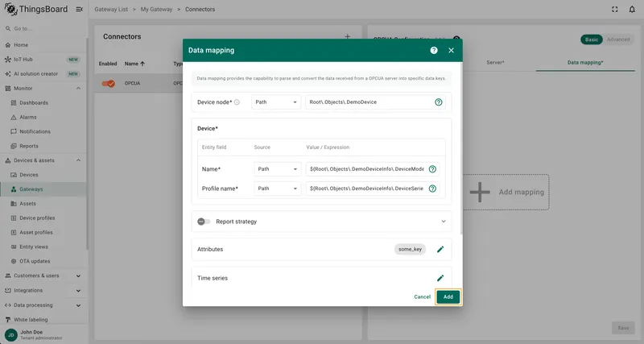Image resolution: width=644 pixels, height=344 pixels.
Task: Go to Gateway List breadcrumb
Action: tap(111, 9)
